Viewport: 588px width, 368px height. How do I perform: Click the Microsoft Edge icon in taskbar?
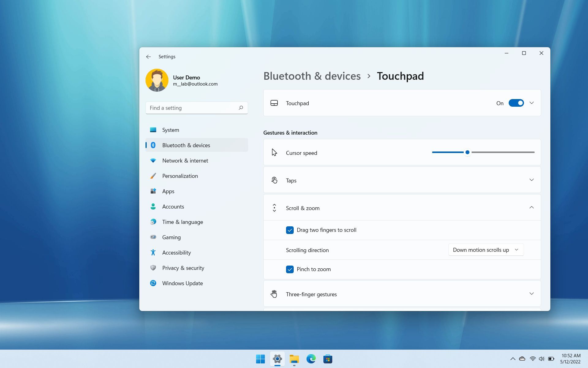[x=311, y=359]
